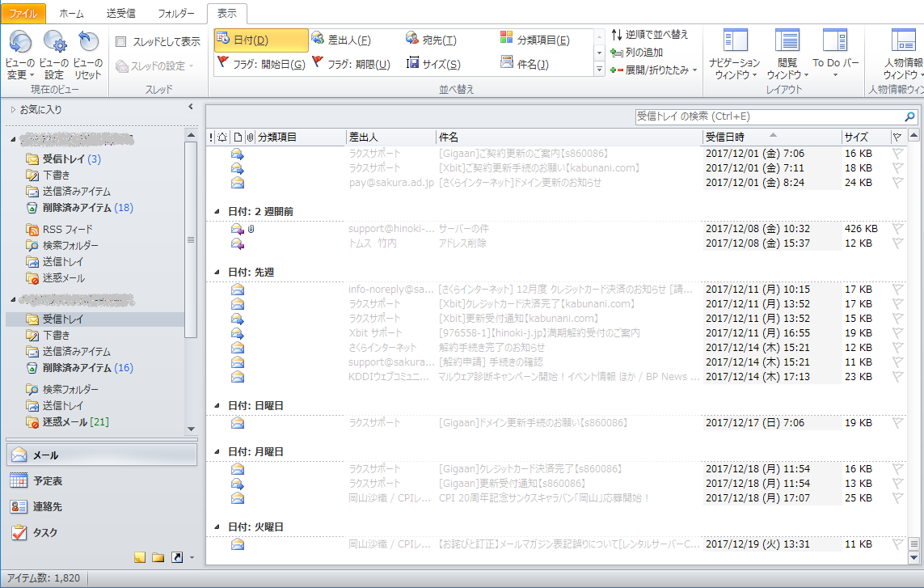Open 連絡先 (Contacts) in navigation pane
The width and height of the screenshot is (924, 588).
[x=49, y=506]
